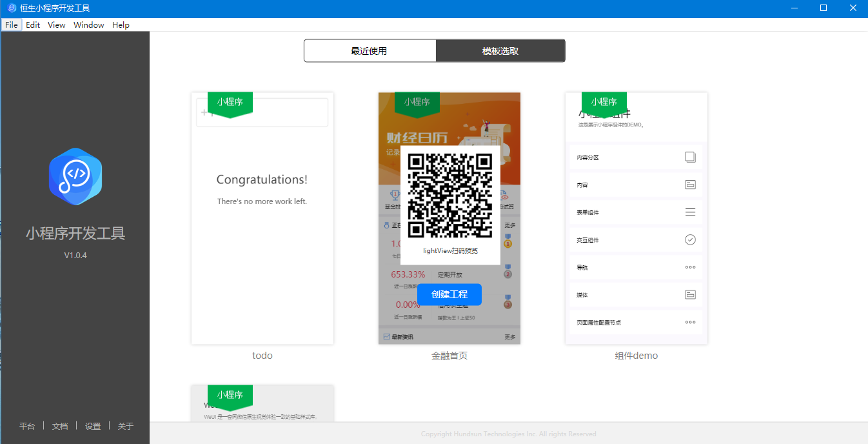
Task: Click the 最新资讯 section header
Action: tap(402, 337)
